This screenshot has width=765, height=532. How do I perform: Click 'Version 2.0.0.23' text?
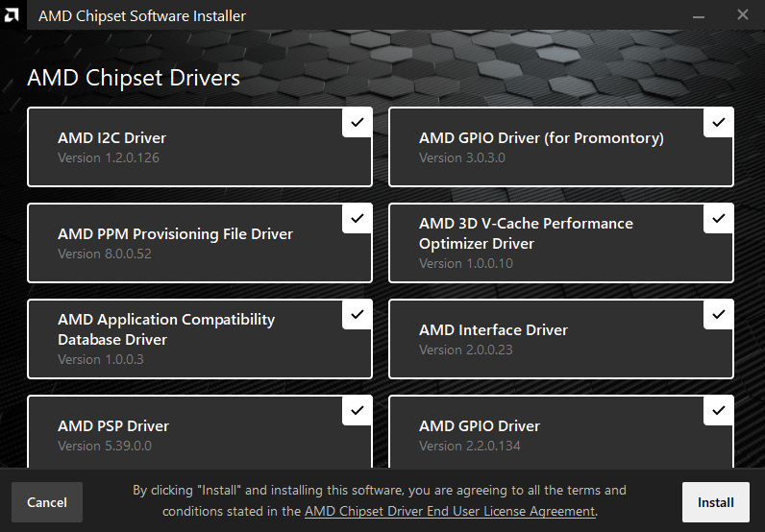(465, 351)
